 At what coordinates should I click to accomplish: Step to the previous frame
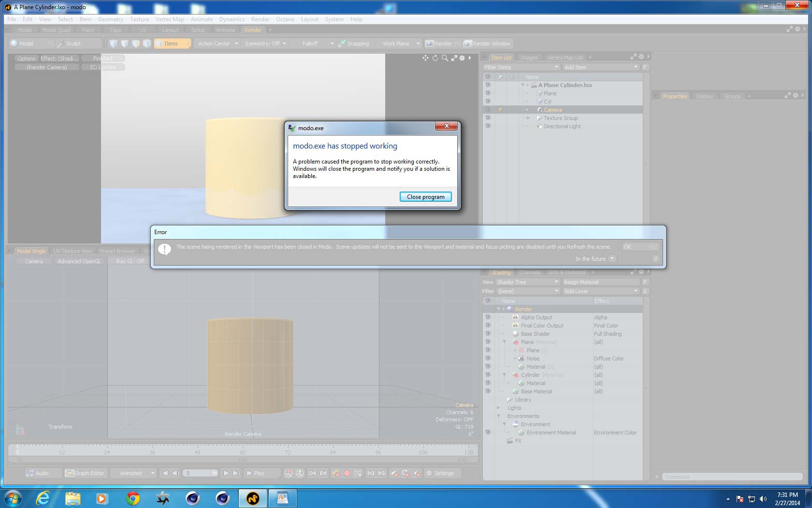click(176, 473)
